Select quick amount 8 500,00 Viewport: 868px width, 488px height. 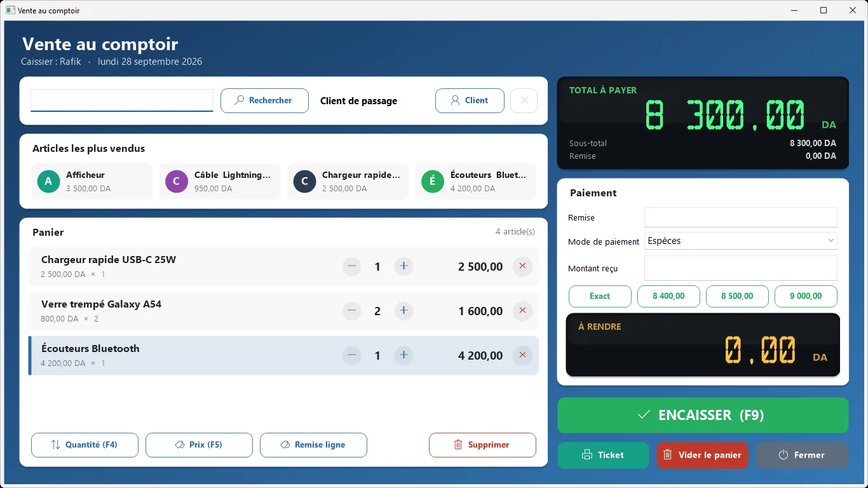point(737,296)
